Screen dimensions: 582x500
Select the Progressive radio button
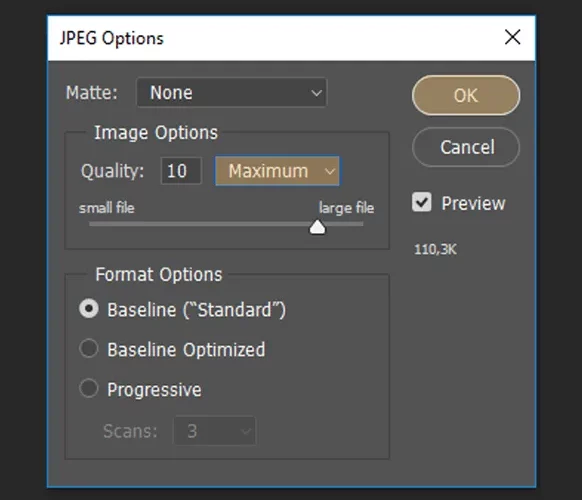click(89, 389)
